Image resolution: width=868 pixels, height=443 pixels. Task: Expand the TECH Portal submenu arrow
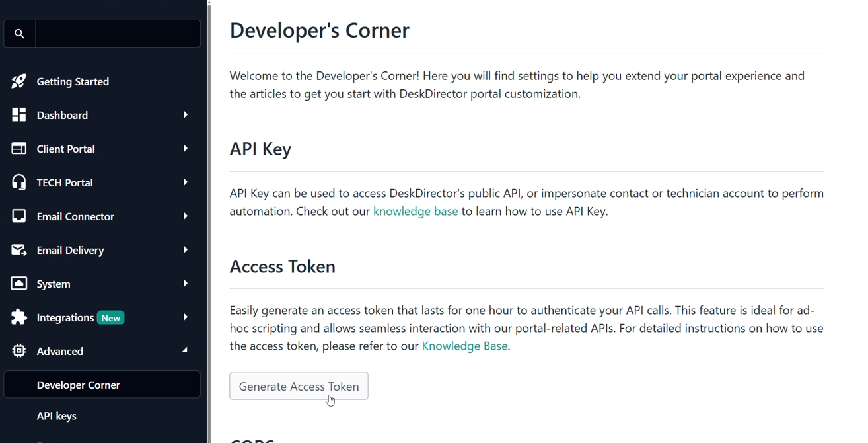pos(186,182)
